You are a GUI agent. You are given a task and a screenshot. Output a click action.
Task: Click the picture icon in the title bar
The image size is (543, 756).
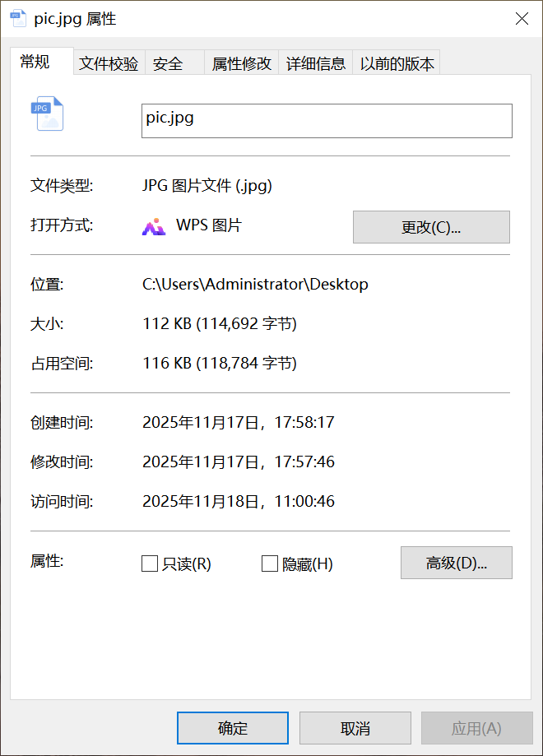[x=17, y=17]
